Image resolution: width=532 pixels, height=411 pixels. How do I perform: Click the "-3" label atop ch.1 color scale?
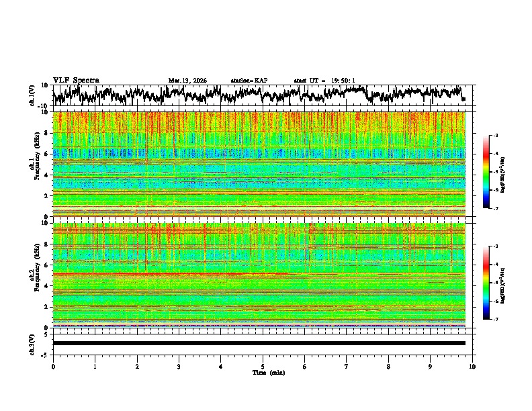(x=495, y=136)
